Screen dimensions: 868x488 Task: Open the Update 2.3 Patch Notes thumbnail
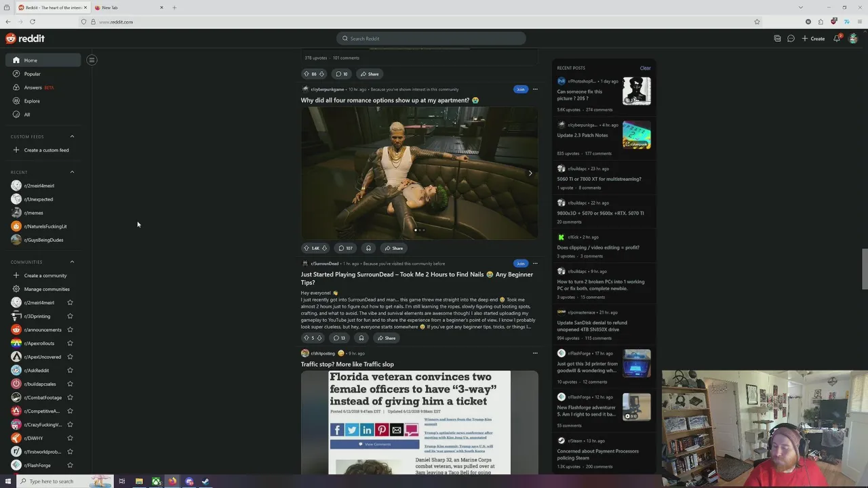(637, 135)
